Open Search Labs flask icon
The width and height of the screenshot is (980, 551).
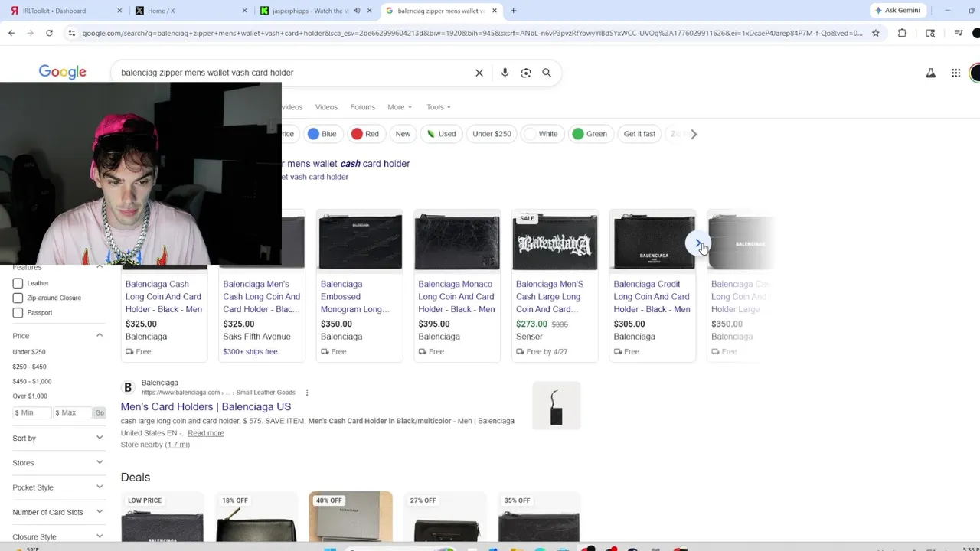point(931,73)
